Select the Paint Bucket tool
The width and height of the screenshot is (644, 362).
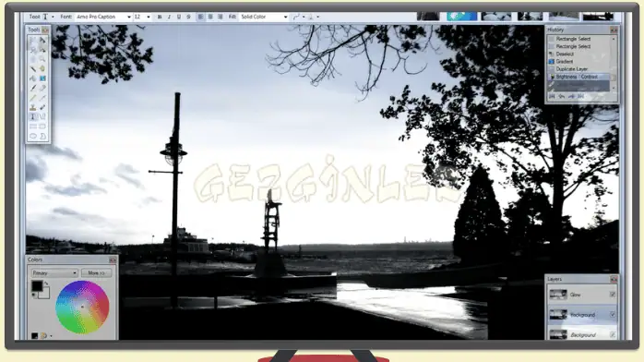click(33, 78)
